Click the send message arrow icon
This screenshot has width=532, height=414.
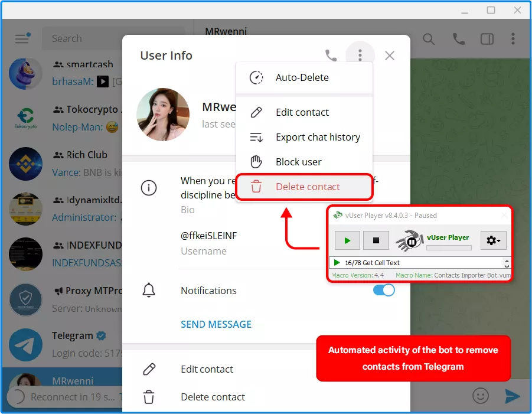tap(513, 396)
